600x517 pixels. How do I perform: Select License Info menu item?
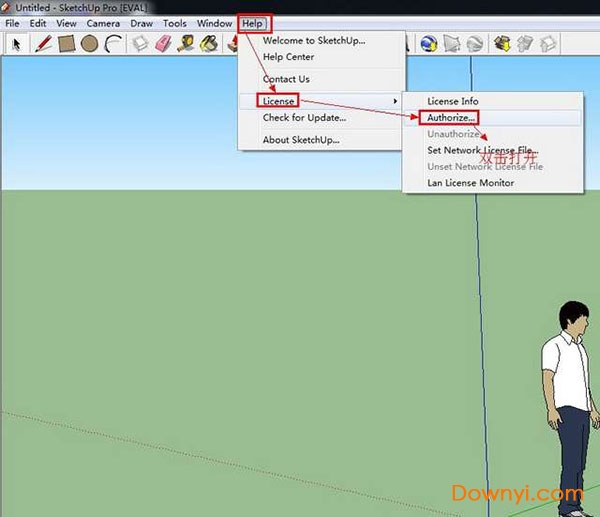[453, 101]
